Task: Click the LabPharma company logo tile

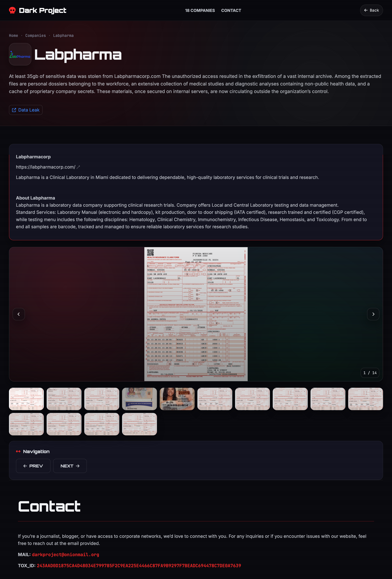Action: click(x=20, y=54)
